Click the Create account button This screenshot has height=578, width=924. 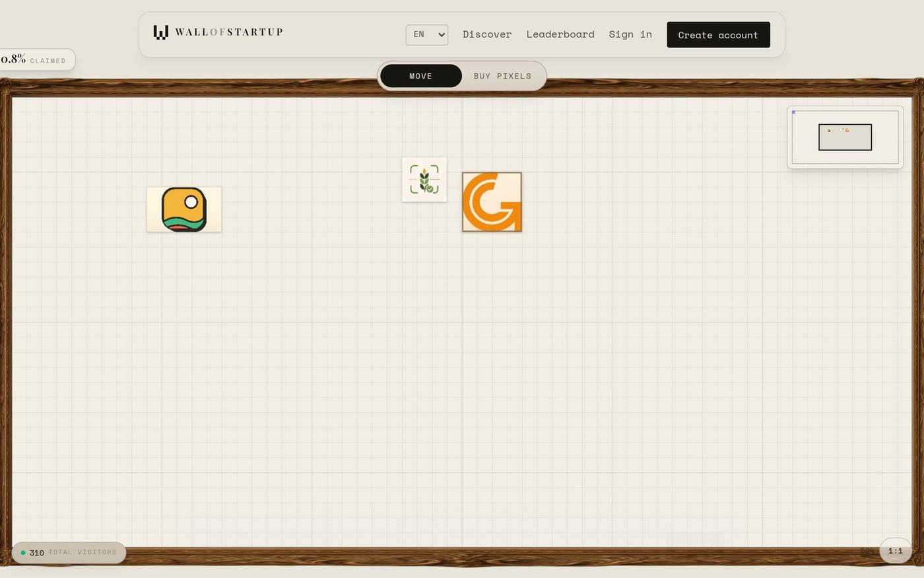coord(718,35)
